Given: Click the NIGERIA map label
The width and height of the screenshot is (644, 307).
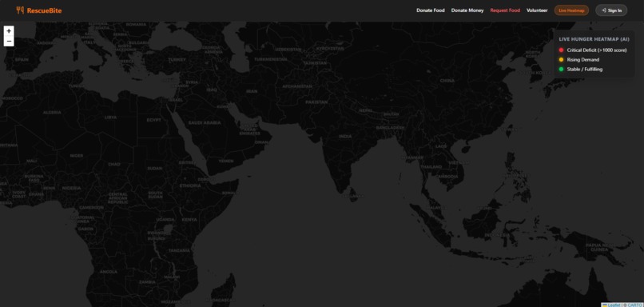Looking at the screenshot, I should point(71,188).
